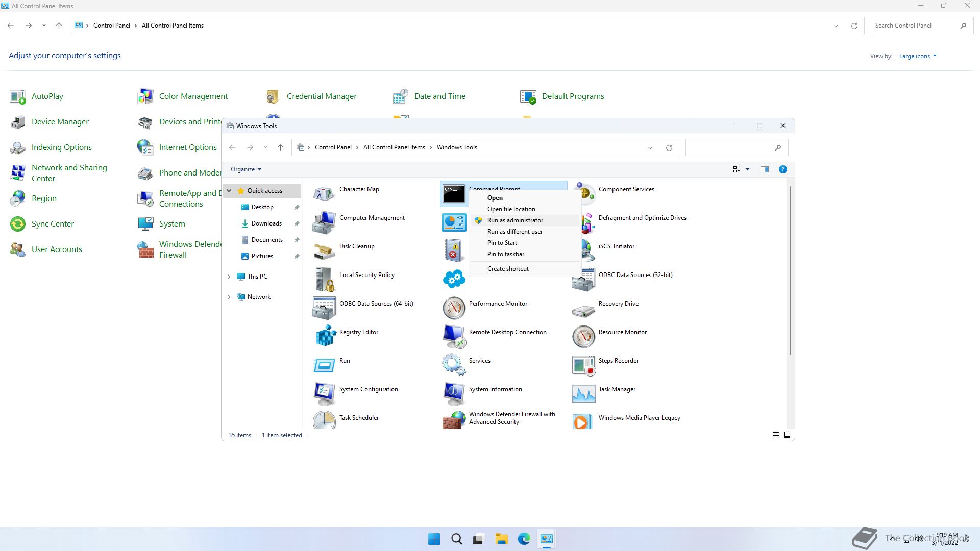This screenshot has height=551, width=980.
Task: Launch Disk Cleanup icon
Action: (x=324, y=251)
